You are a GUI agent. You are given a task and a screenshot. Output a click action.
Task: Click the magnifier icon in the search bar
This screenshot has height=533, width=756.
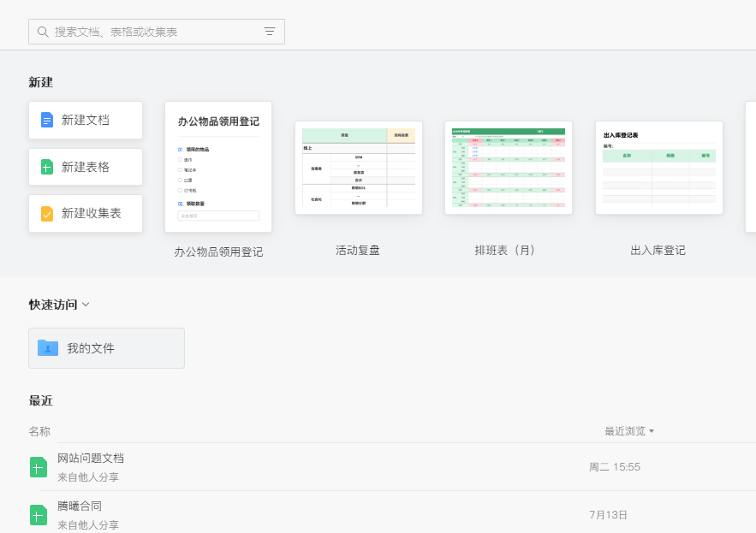pyautogui.click(x=42, y=31)
